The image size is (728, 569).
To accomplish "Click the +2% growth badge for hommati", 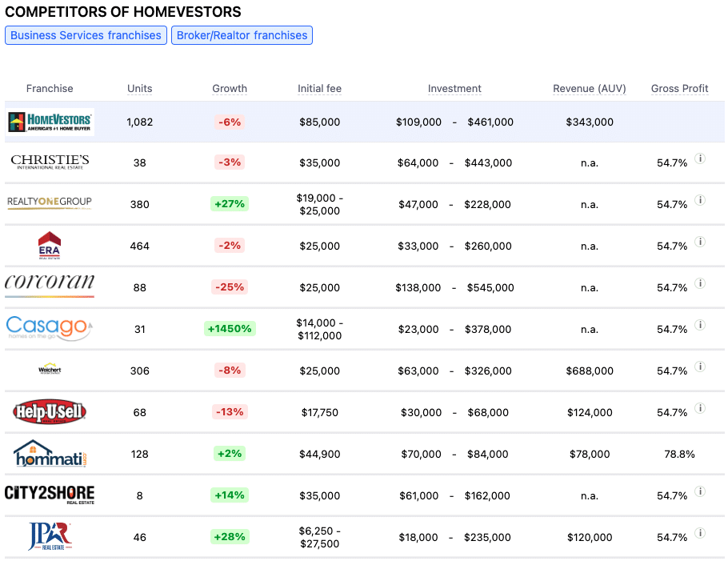I will [230, 453].
